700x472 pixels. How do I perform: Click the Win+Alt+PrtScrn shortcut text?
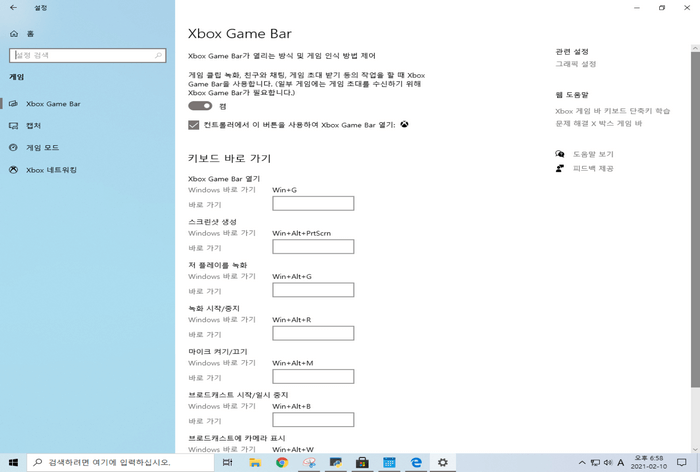301,233
